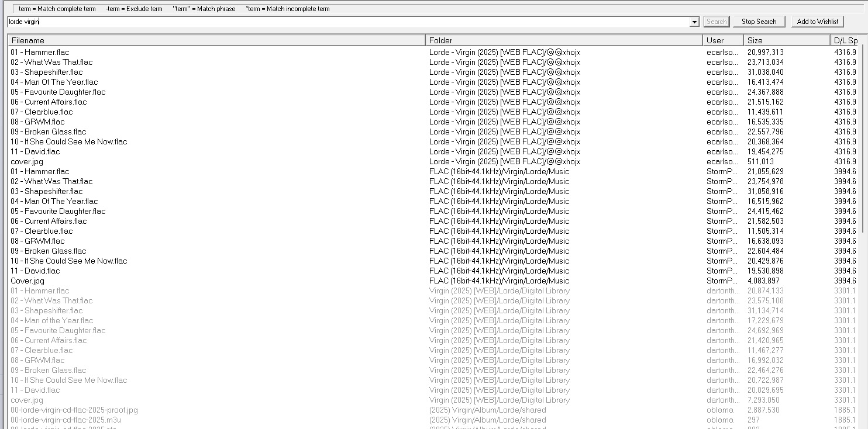Click the size value 11,467,277
The height and width of the screenshot is (429, 868).
pyautogui.click(x=766, y=350)
